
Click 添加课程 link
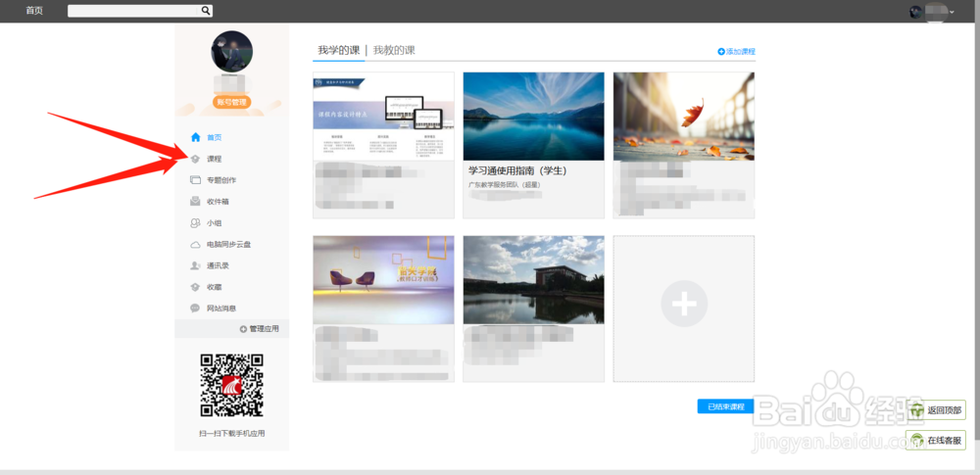click(x=736, y=51)
